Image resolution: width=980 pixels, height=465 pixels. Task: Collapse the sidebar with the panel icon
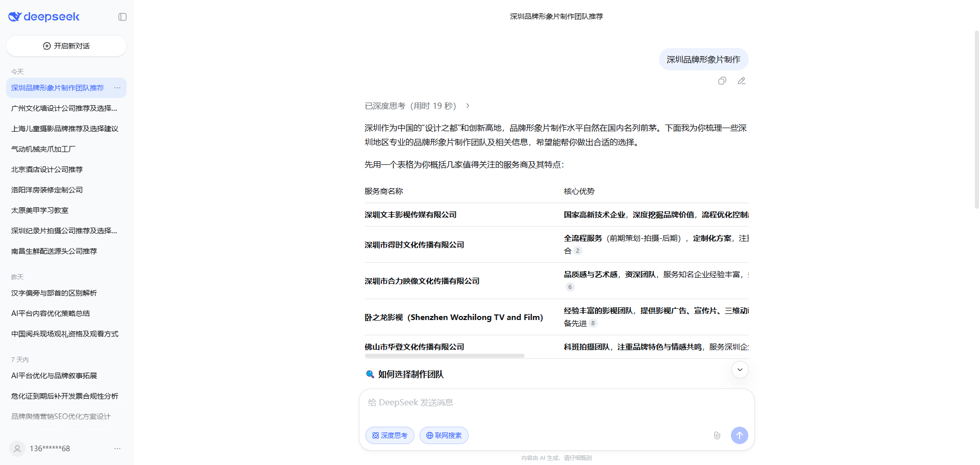[x=122, y=17]
